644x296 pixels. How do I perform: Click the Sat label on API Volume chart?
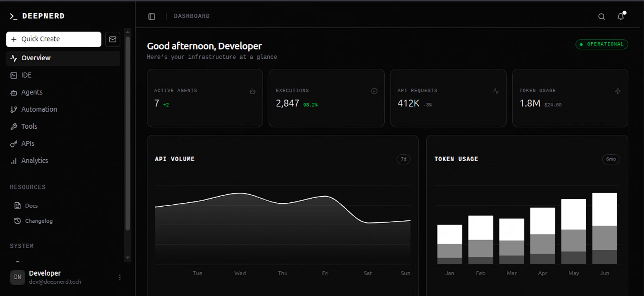[367, 273]
